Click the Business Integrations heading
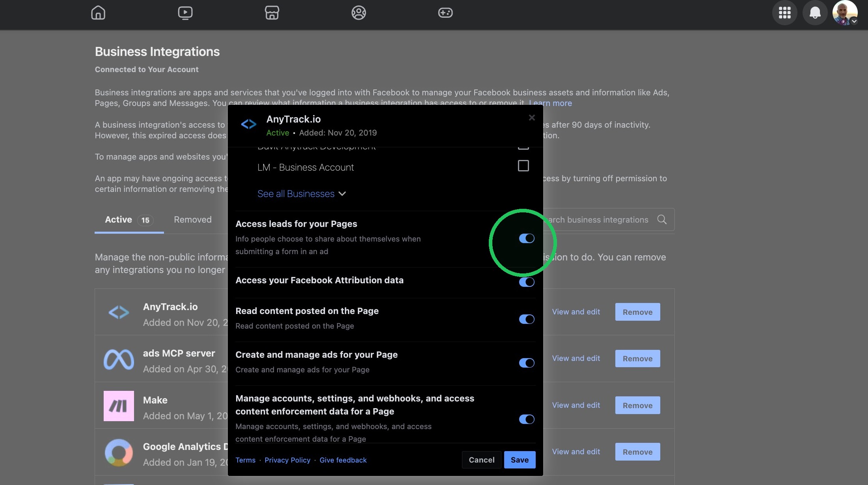868x485 pixels. tap(157, 52)
